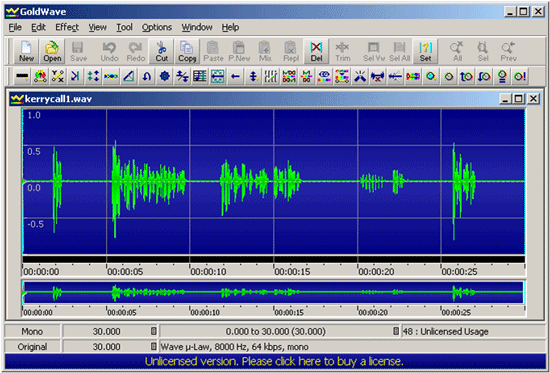
Task: Click the small icon beside Mono 30.000 length
Action: point(153,331)
